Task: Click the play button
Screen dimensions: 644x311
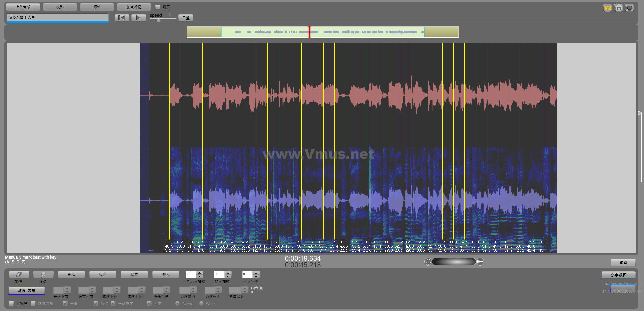Action: coord(138,18)
